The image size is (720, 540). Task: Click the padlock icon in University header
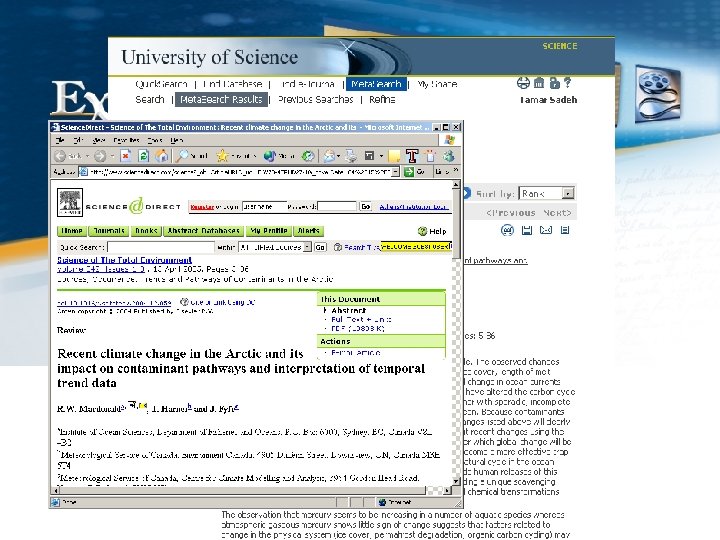coord(555,83)
